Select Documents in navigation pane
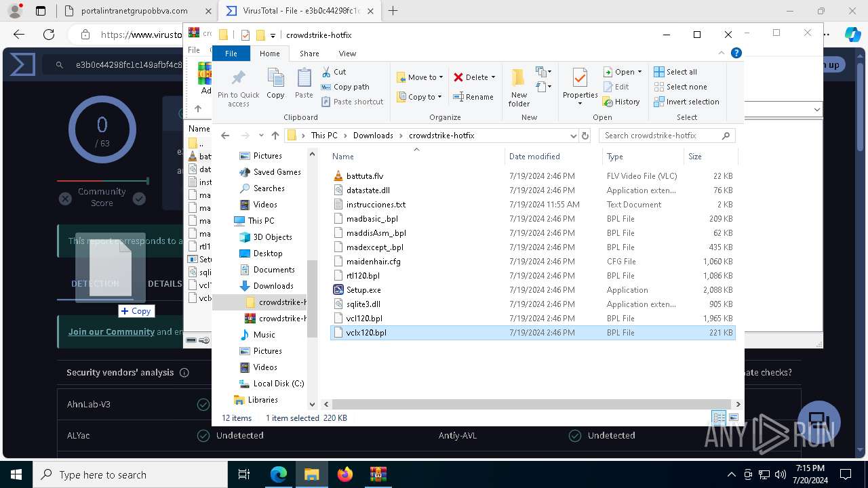868x488 pixels. tap(274, 269)
